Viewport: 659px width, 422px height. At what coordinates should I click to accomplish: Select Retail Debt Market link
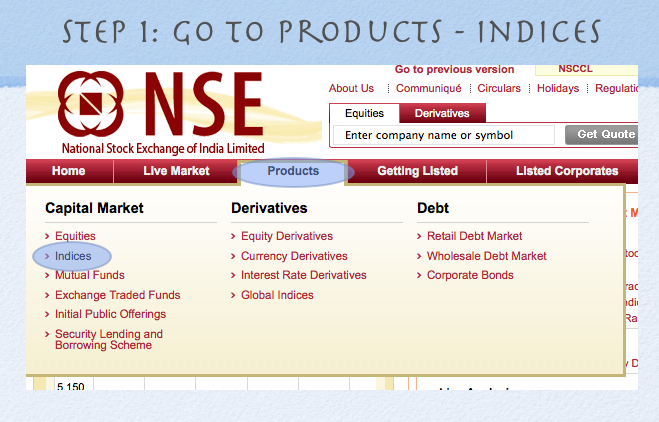pos(474,236)
